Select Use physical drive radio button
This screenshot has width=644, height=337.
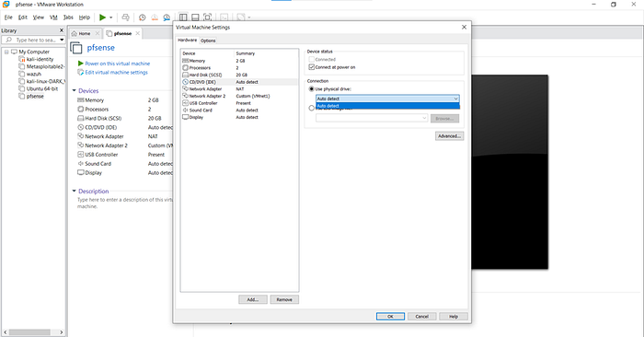tap(311, 88)
